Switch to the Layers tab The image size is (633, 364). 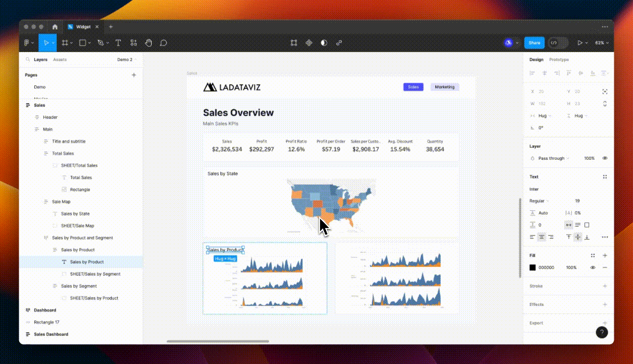(40, 60)
